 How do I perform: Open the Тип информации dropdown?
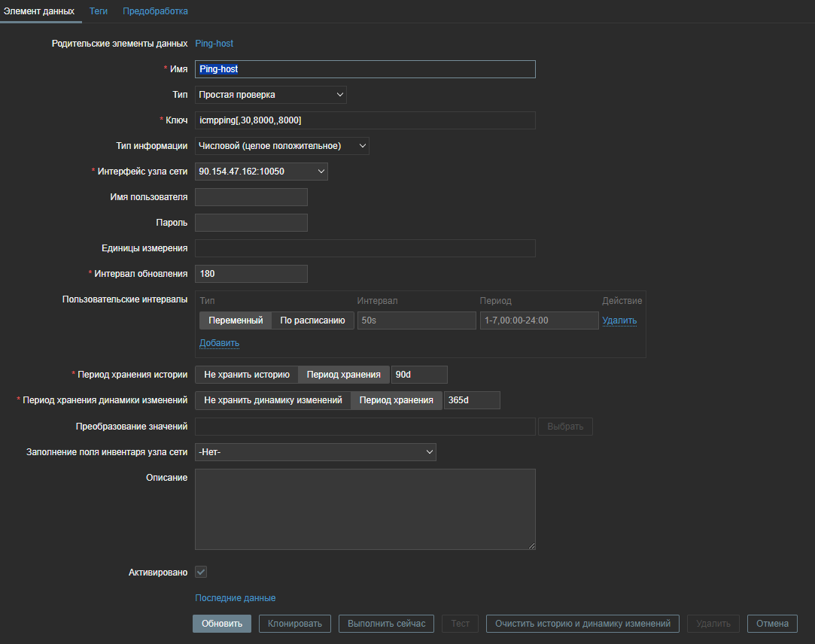click(x=281, y=146)
